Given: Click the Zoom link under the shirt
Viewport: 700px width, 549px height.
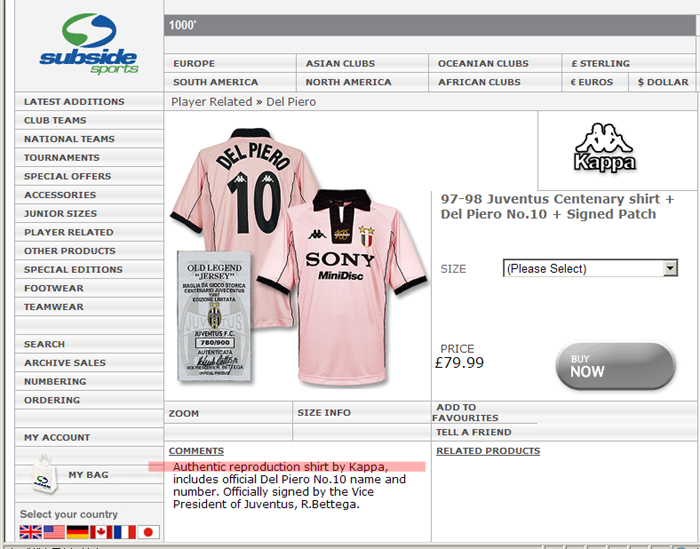Looking at the screenshot, I should point(184,413).
